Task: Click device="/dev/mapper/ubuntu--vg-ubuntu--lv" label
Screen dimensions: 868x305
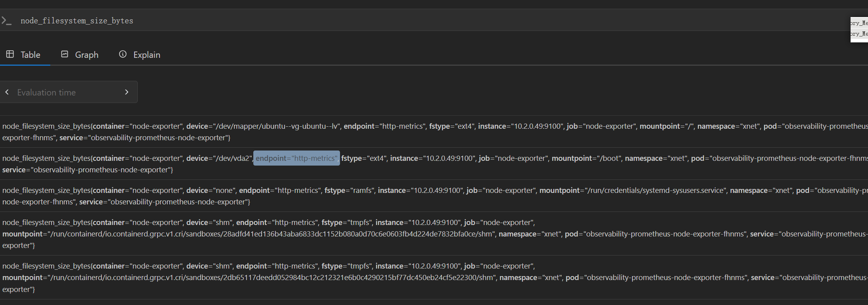Action: [x=263, y=126]
